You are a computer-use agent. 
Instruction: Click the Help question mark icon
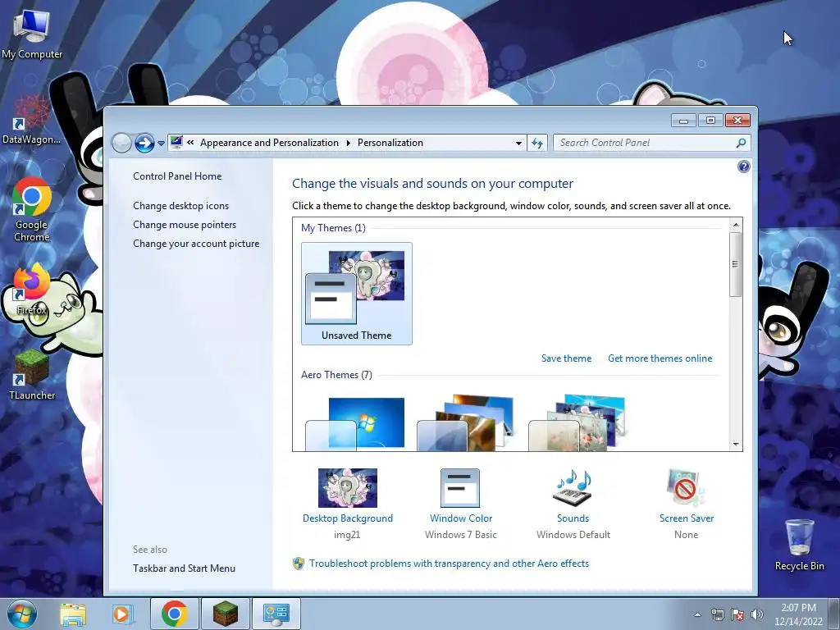(x=743, y=167)
